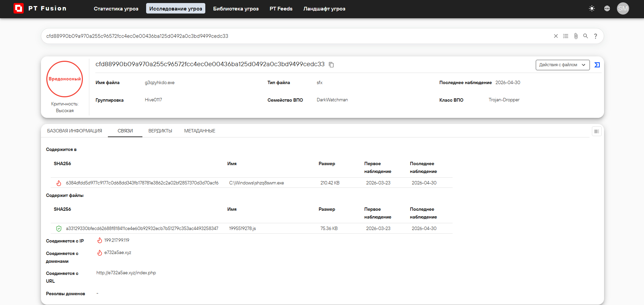Open hash 6384dfdd5d977c9177 link
The width and height of the screenshot is (644, 305).
coord(142,183)
